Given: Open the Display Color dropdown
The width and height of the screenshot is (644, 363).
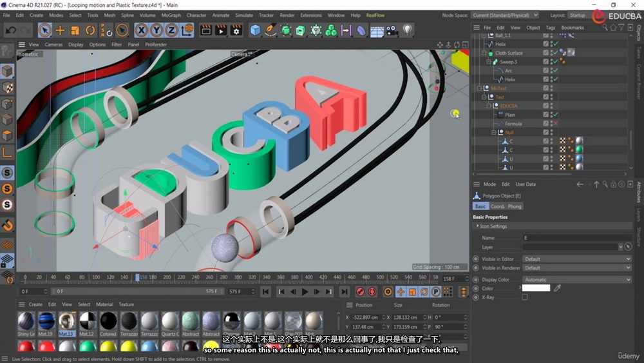Looking at the screenshot, I should [x=577, y=280].
